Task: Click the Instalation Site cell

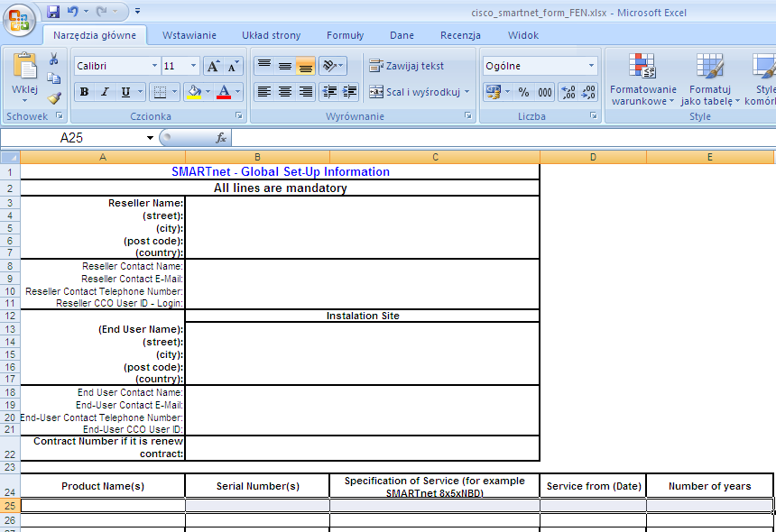Action: coord(362,316)
